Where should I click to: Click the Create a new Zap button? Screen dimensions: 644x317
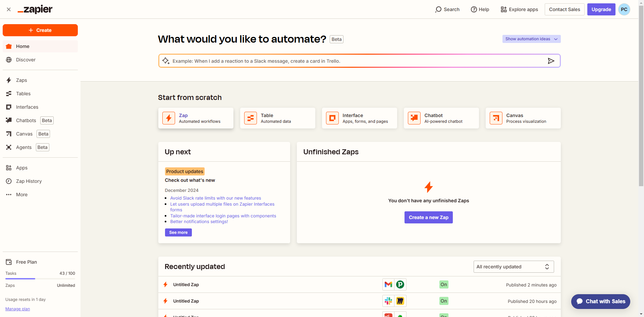tap(428, 217)
